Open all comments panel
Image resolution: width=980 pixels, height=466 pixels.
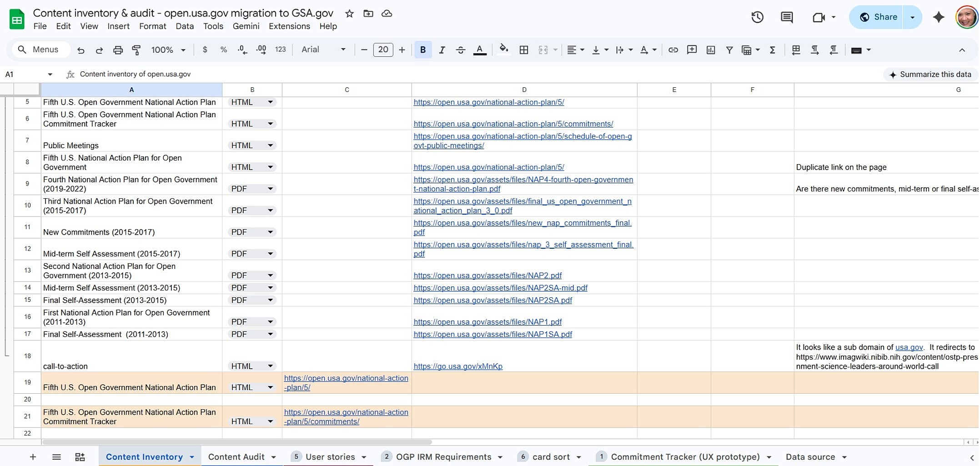coord(787,17)
